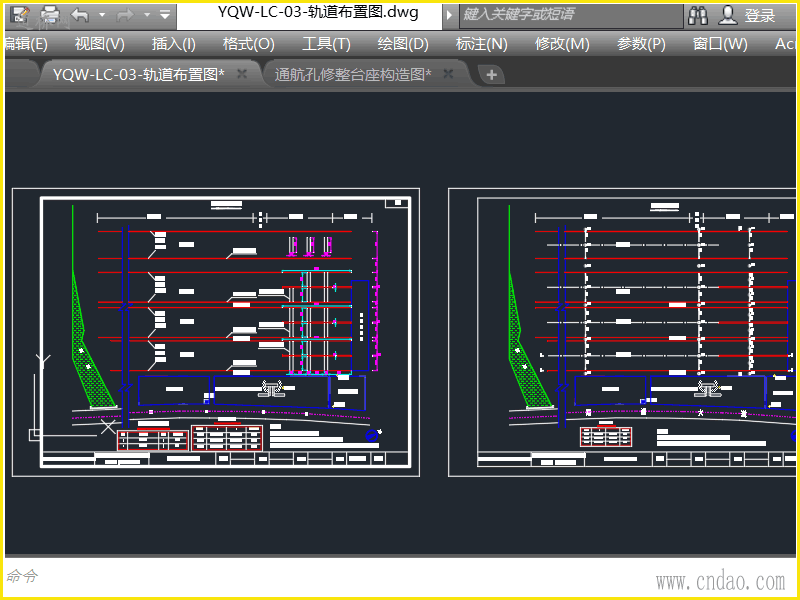Click the plus icon to add new drawing tab
The height and width of the screenshot is (600, 800).
click(x=491, y=75)
